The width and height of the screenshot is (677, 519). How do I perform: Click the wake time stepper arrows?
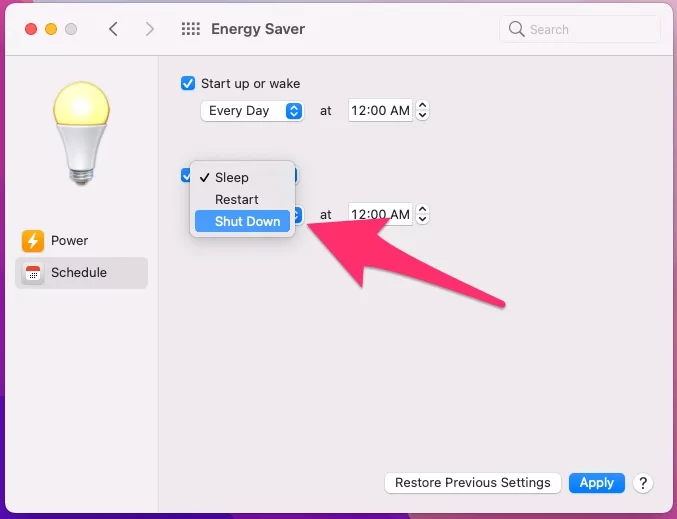pos(422,111)
